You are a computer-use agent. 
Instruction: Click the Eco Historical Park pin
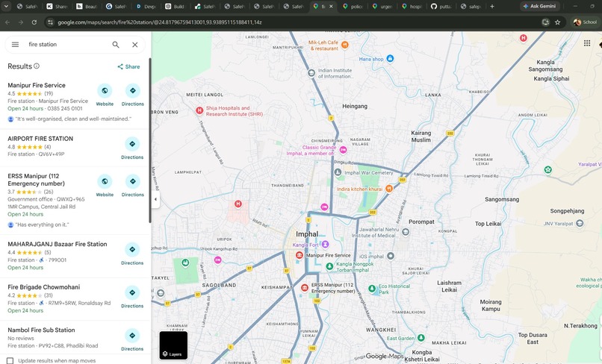pos(372,289)
